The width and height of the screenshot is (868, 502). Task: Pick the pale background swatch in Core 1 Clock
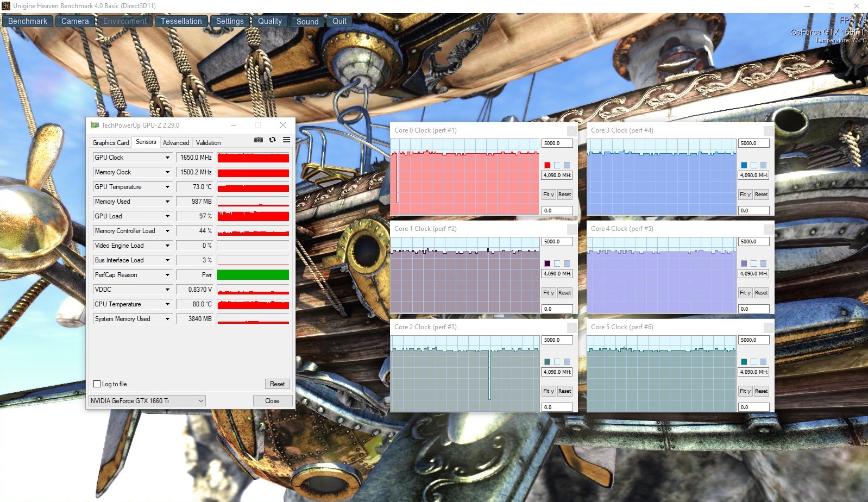point(557,263)
